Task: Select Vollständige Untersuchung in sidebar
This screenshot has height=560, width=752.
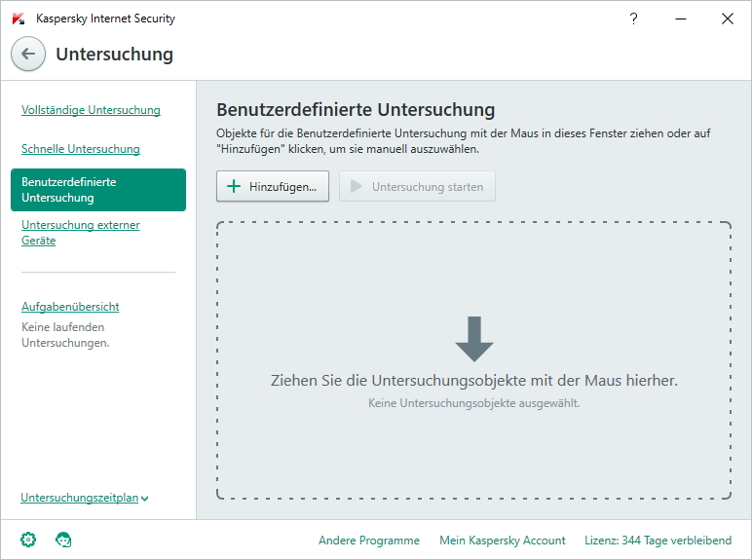Action: [x=91, y=110]
